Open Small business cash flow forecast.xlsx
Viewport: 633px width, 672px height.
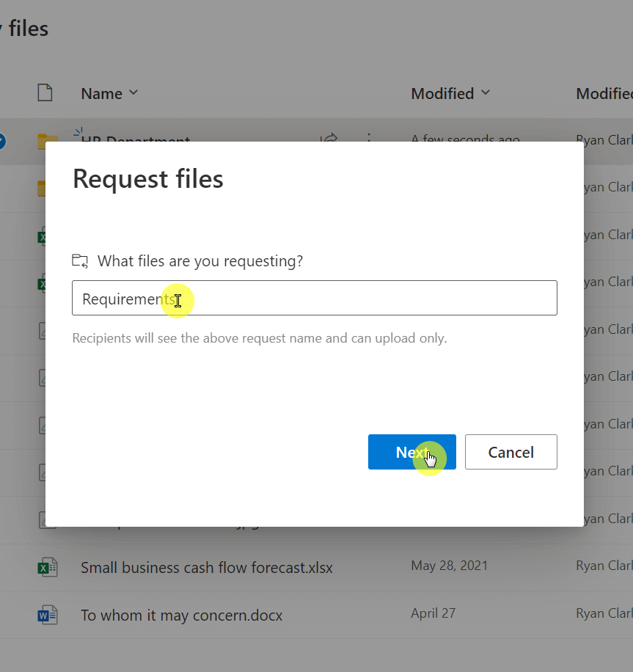207,567
